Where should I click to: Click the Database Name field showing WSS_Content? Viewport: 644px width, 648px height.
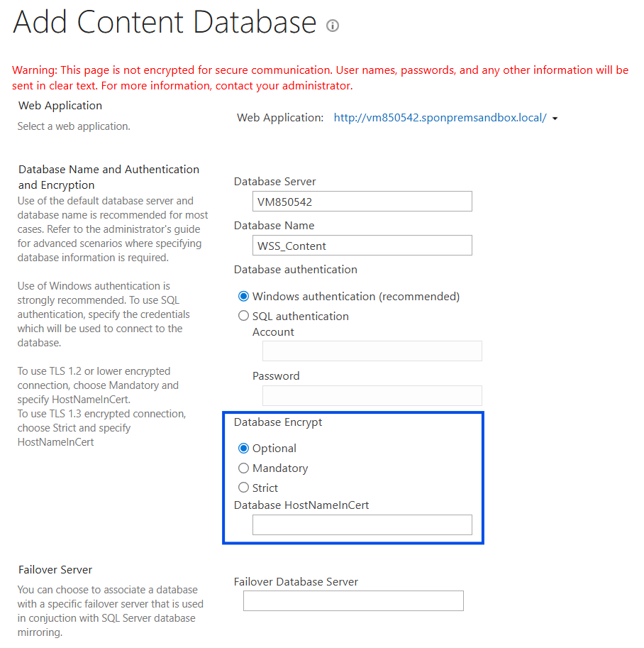(x=362, y=245)
